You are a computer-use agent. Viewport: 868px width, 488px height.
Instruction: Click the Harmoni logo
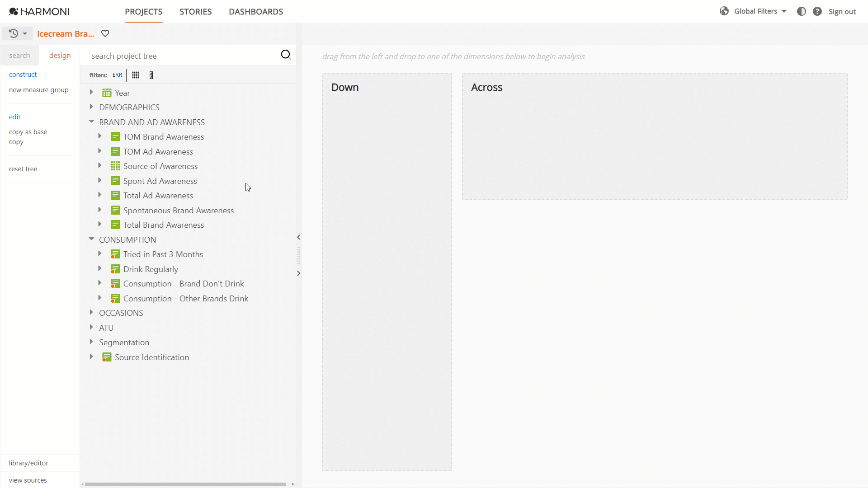[x=39, y=12]
